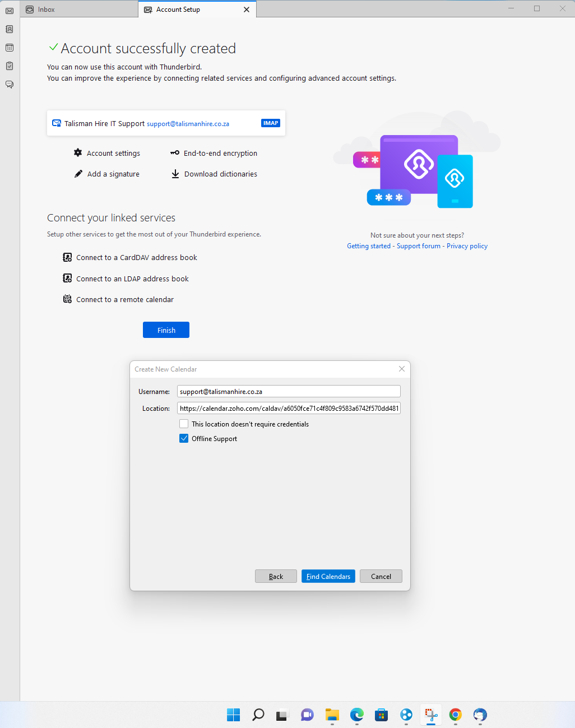Click the IMAP badge on account card
Screen dimensions: 575x728
click(271, 123)
